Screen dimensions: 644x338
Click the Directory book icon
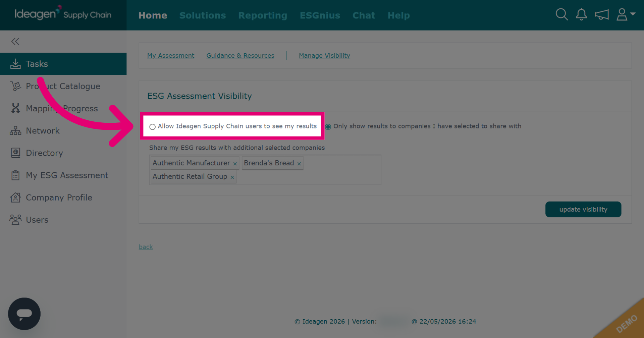15,153
